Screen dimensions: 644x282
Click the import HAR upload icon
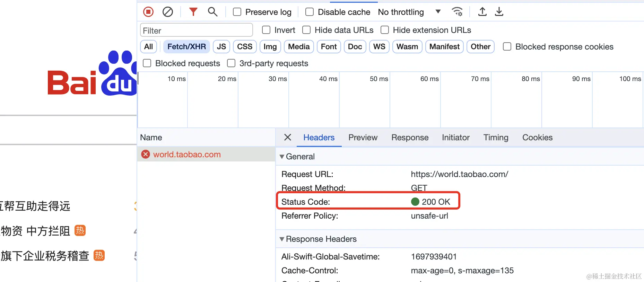coord(482,12)
